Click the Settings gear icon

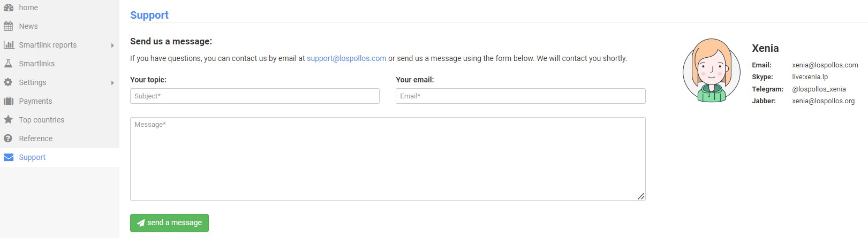[x=8, y=82]
